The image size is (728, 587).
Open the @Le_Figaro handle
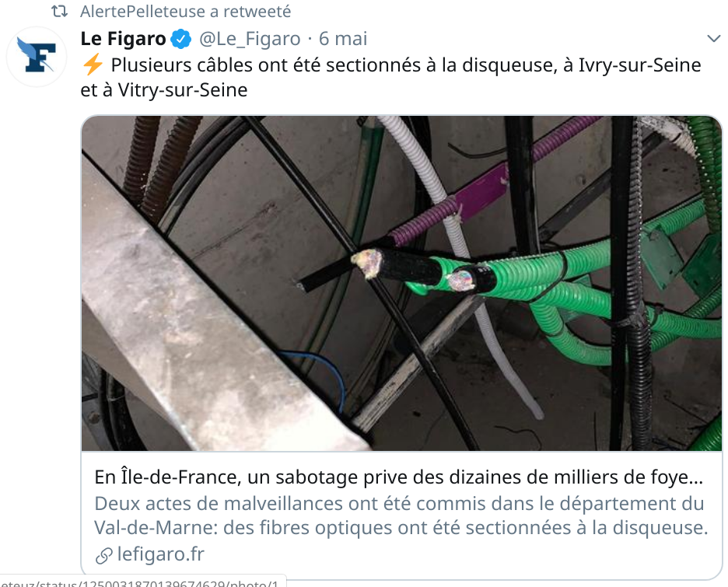[250, 39]
